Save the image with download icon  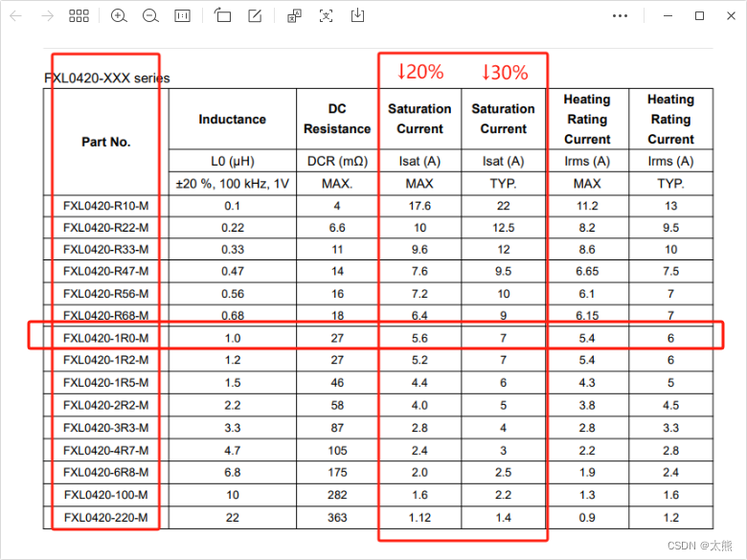[357, 15]
